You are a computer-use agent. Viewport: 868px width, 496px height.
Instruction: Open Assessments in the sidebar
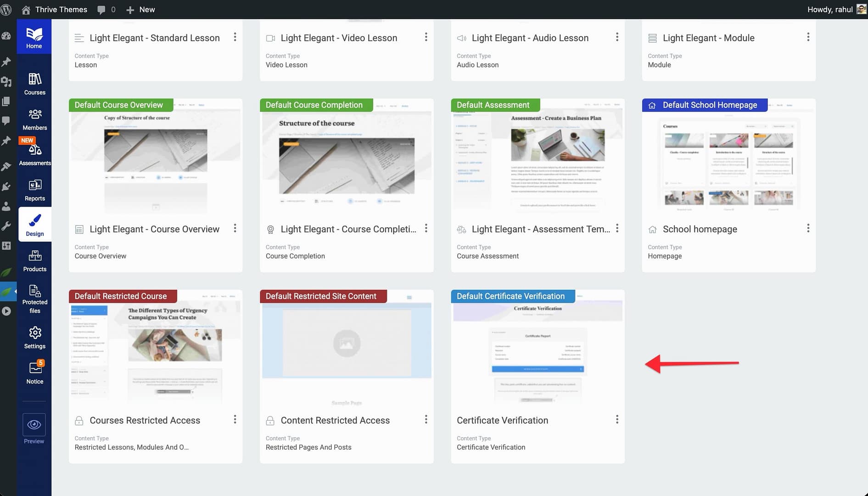[34, 155]
